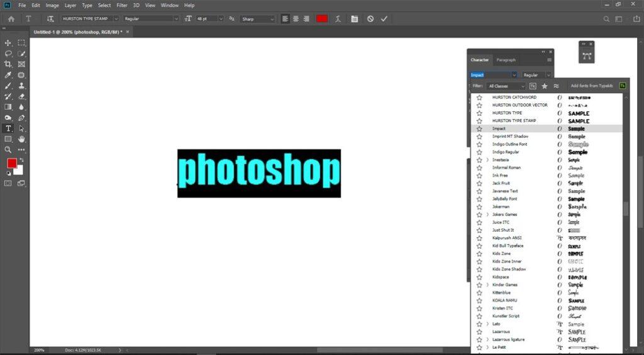Favorite the HURSTON TYPE STAMP font star
This screenshot has height=355, width=644.
pyautogui.click(x=479, y=121)
